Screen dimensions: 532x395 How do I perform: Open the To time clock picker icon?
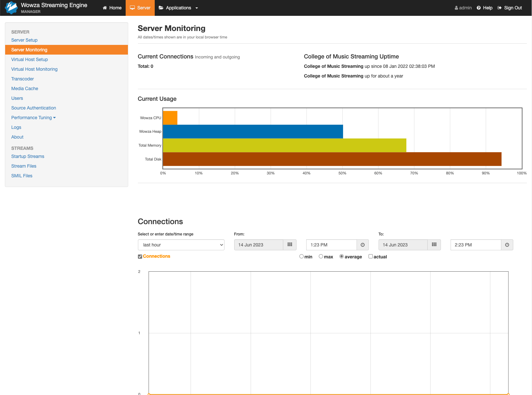pos(507,245)
